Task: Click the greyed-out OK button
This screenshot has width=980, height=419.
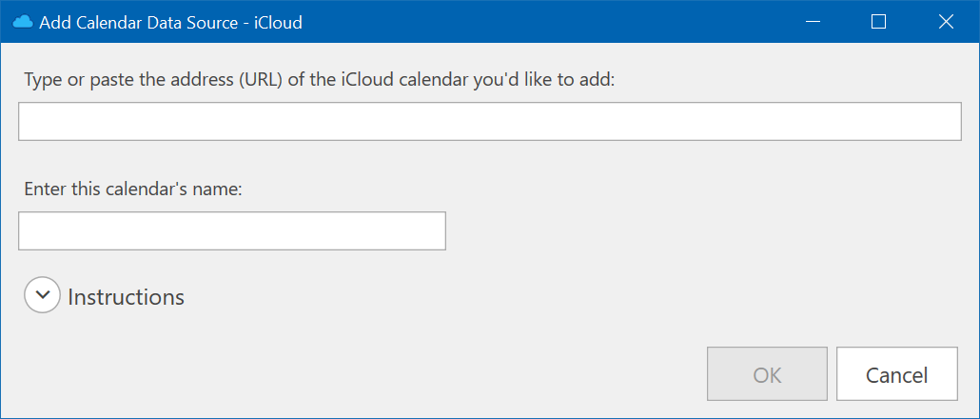Action: pyautogui.click(x=767, y=374)
